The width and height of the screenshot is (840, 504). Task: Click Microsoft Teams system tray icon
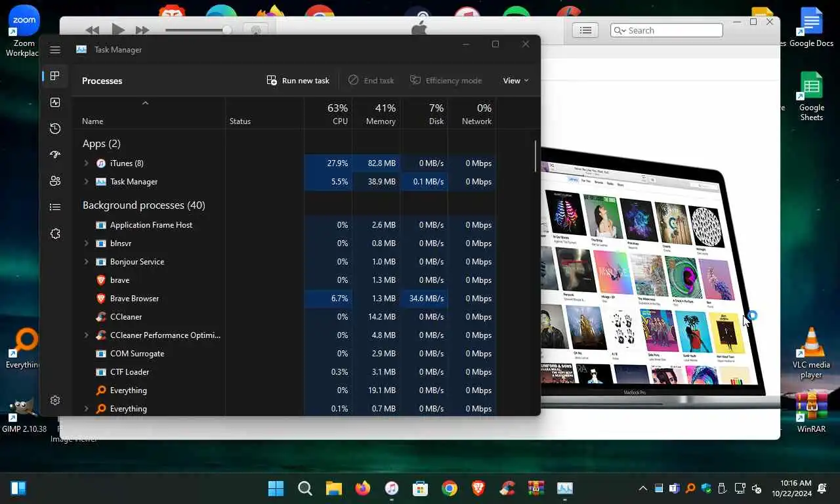tap(675, 488)
